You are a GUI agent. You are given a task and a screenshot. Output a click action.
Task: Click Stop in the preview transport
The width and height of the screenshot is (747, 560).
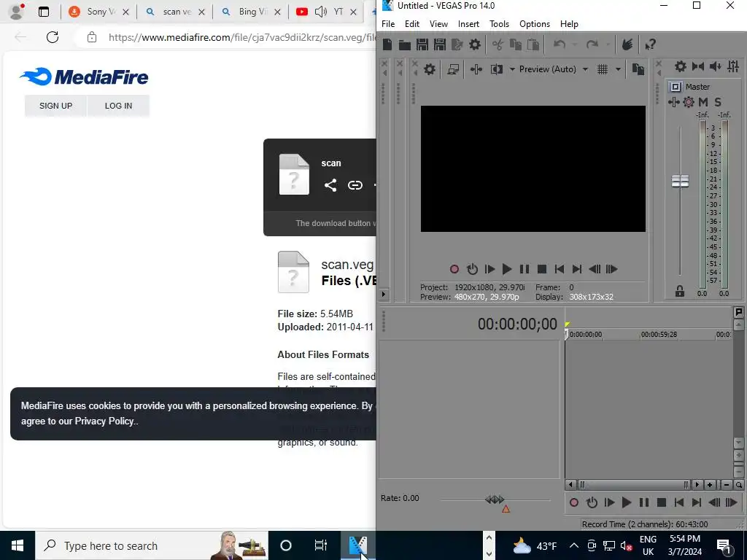pyautogui.click(x=542, y=270)
